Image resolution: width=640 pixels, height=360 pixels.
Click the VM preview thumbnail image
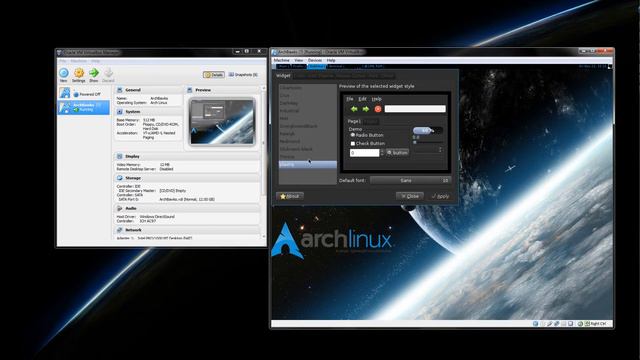coord(222,122)
